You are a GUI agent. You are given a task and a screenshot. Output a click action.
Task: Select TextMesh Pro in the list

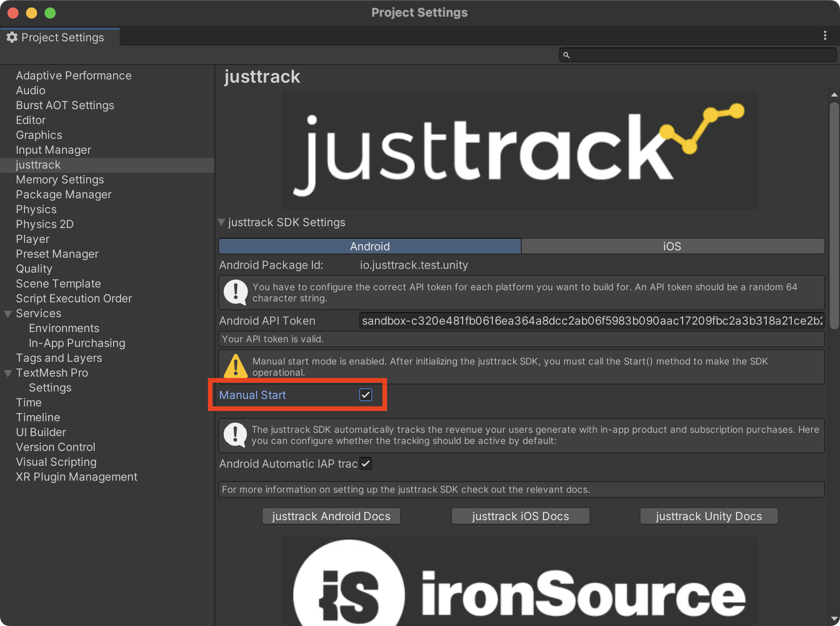click(52, 372)
